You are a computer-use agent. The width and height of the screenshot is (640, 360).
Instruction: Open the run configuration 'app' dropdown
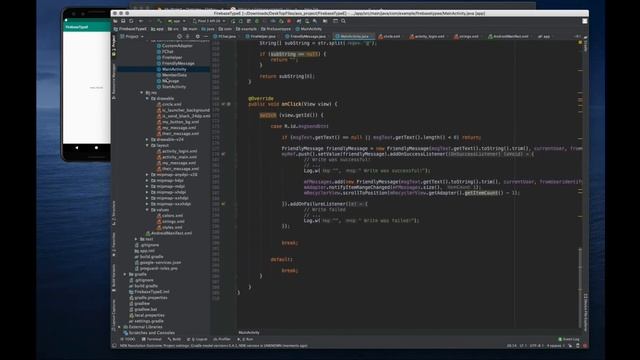[x=177, y=21]
